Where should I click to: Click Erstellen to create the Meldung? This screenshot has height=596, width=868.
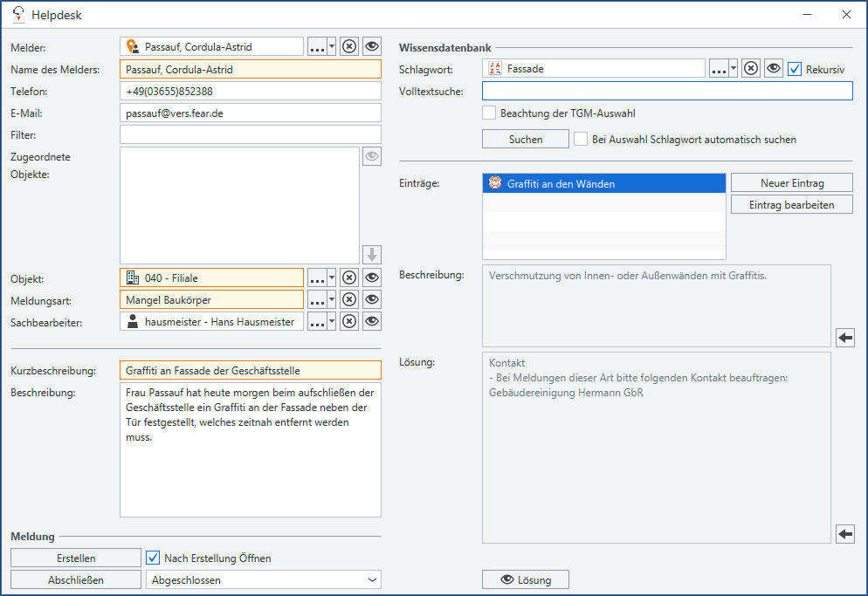tap(75, 557)
